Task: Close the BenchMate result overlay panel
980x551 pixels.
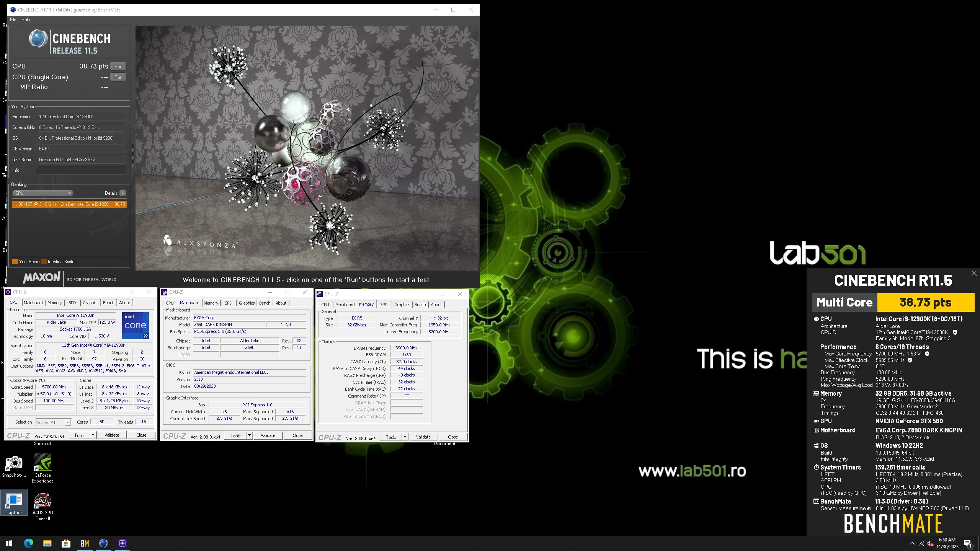Action: pyautogui.click(x=974, y=273)
